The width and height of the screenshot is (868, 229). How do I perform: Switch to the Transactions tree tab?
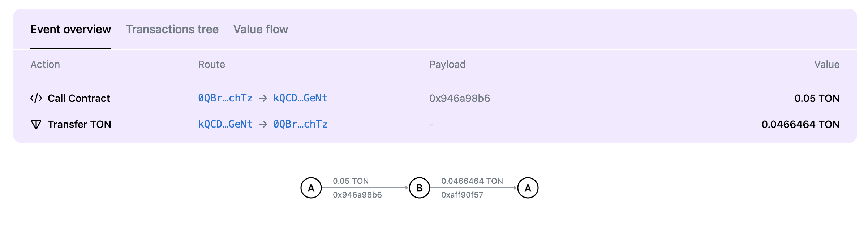[172, 29]
